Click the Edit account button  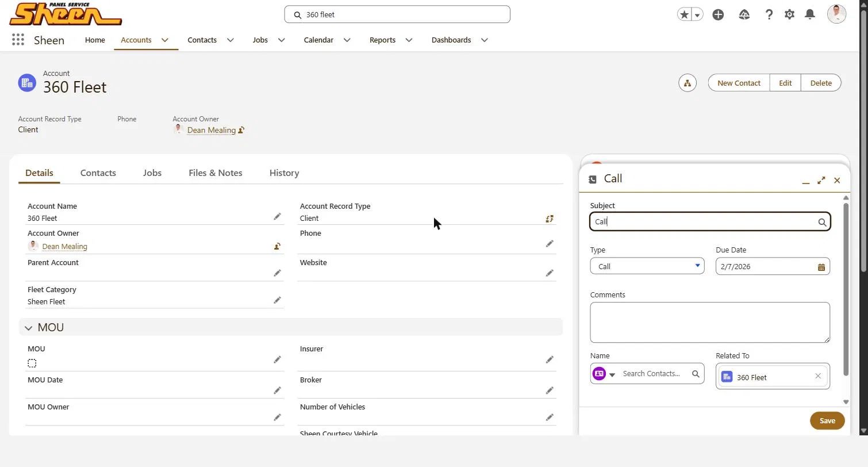pyautogui.click(x=785, y=83)
